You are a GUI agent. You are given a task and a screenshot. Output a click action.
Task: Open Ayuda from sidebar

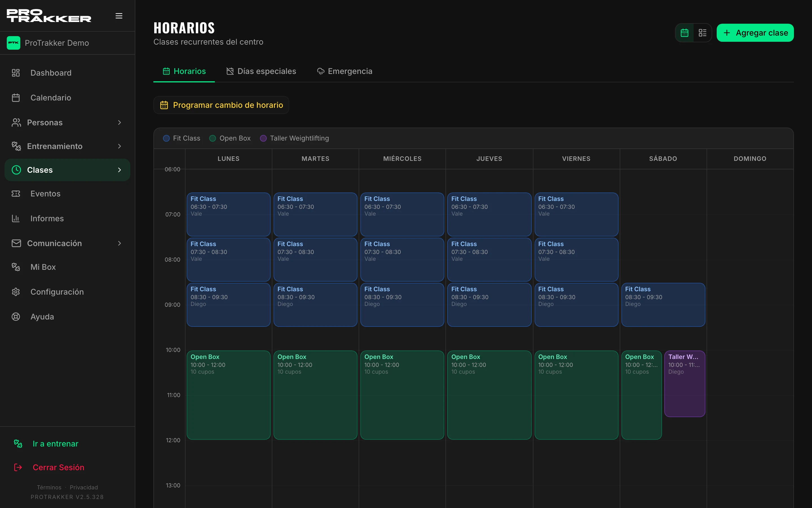(67, 316)
